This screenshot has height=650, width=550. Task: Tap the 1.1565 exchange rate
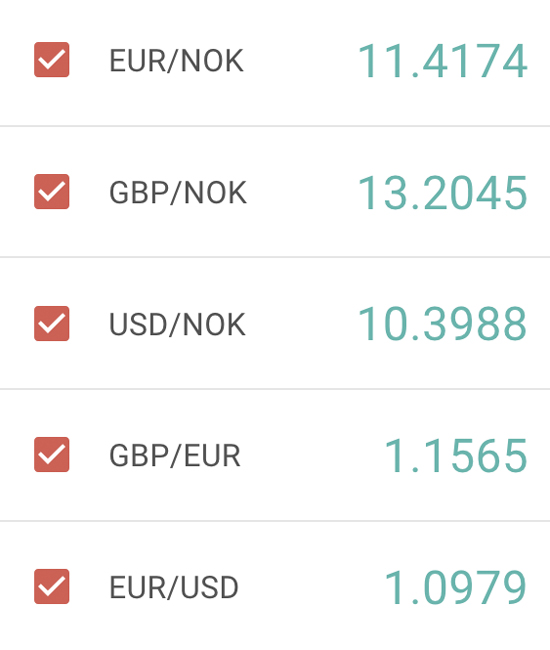[x=456, y=456]
